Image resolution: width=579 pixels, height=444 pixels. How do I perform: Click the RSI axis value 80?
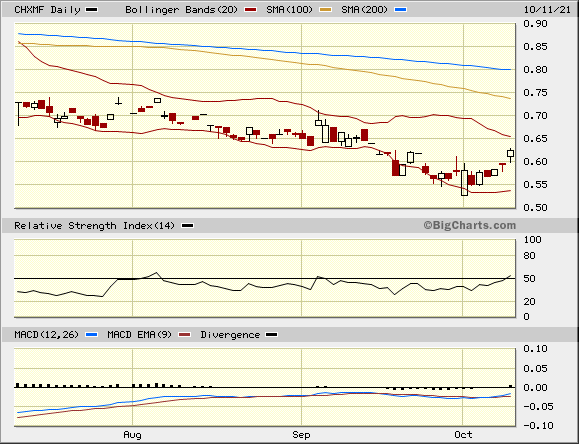(x=530, y=255)
